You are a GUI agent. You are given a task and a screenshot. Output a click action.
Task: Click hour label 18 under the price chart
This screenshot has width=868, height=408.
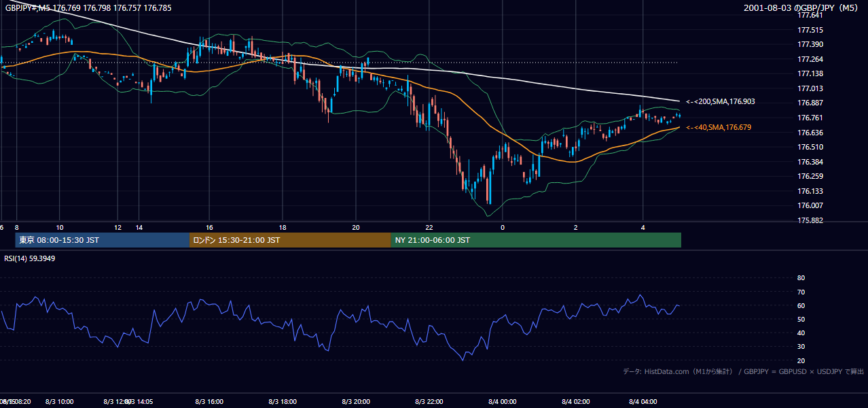[x=283, y=227]
